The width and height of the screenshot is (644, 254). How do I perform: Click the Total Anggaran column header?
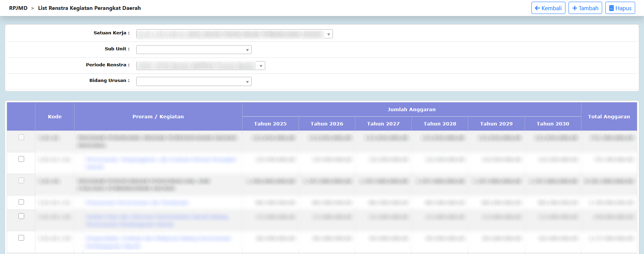tap(609, 117)
